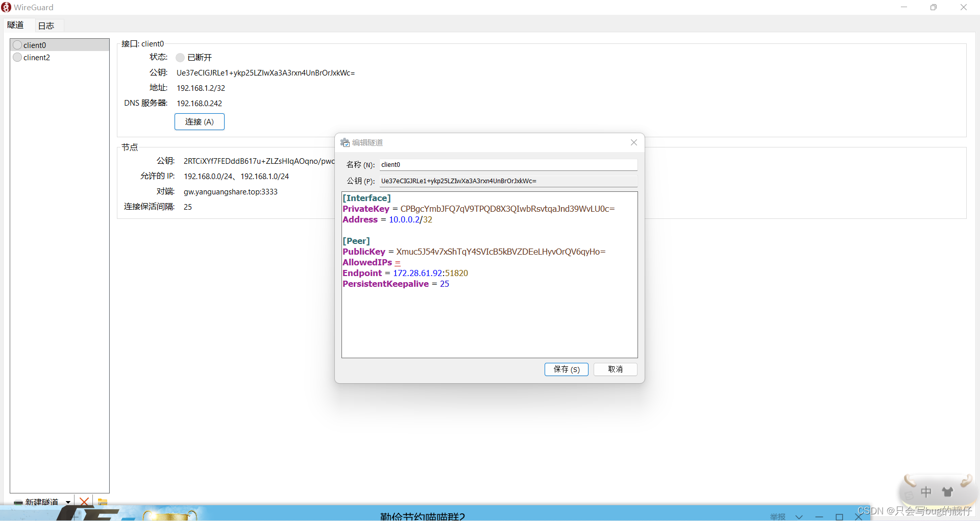Click the peer endpoint gw.yanguangshare.top:3333
This screenshot has height=521, width=980.
click(x=231, y=192)
